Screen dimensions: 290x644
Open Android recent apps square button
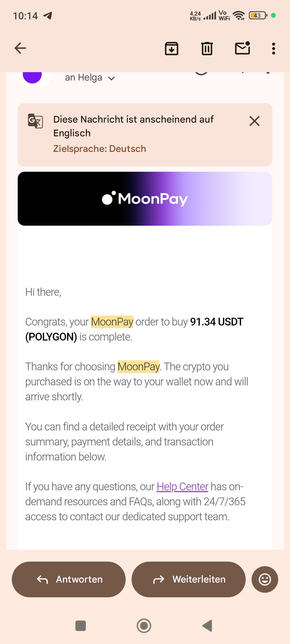click(81, 625)
